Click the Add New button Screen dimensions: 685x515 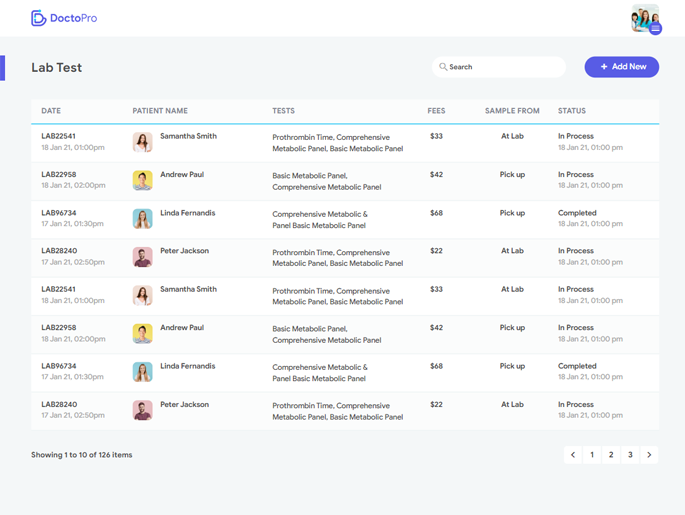pos(622,67)
